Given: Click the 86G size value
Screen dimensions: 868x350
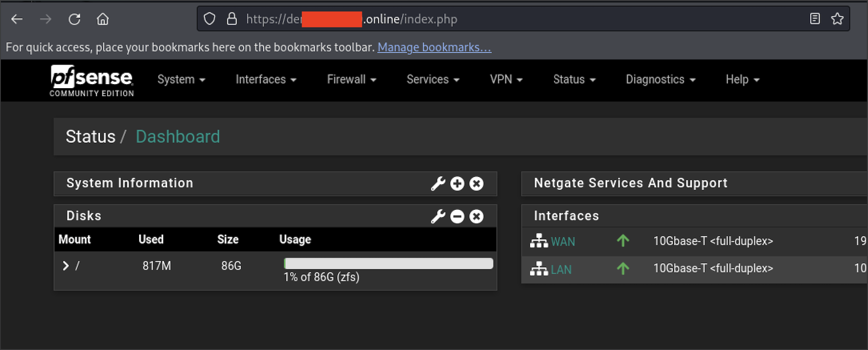Looking at the screenshot, I should point(231,266).
